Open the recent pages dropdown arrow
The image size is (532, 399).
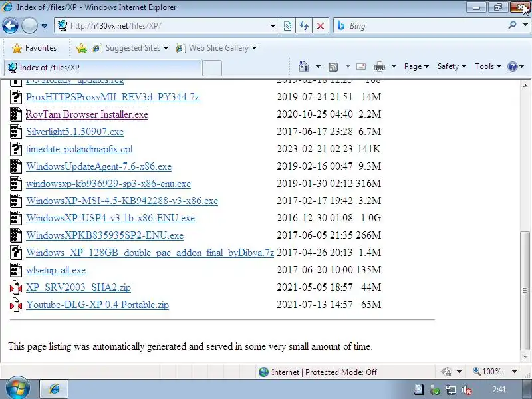[x=44, y=26]
